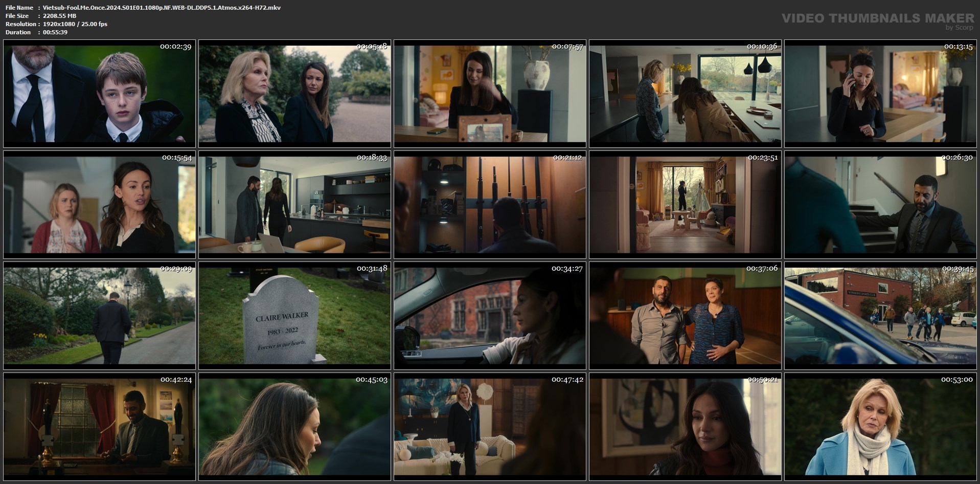The height and width of the screenshot is (484, 980).
Task: Open the frame at 00:23:51
Action: click(685, 205)
